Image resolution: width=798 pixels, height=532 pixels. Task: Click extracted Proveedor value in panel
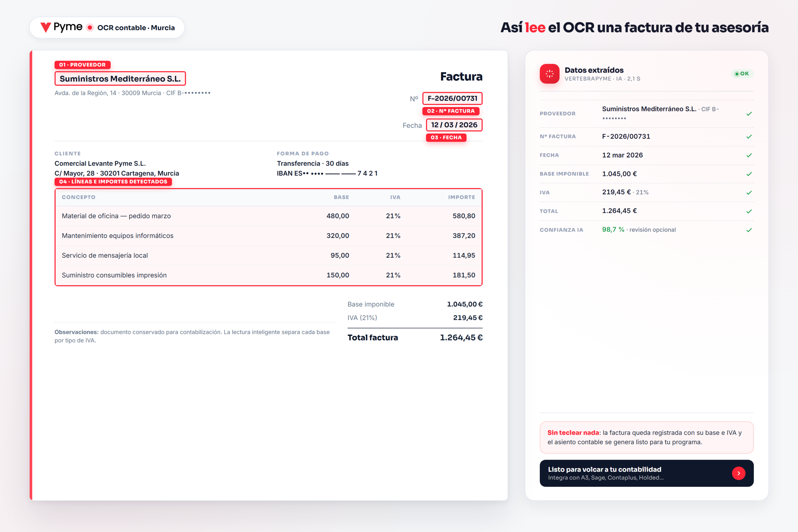pos(660,113)
